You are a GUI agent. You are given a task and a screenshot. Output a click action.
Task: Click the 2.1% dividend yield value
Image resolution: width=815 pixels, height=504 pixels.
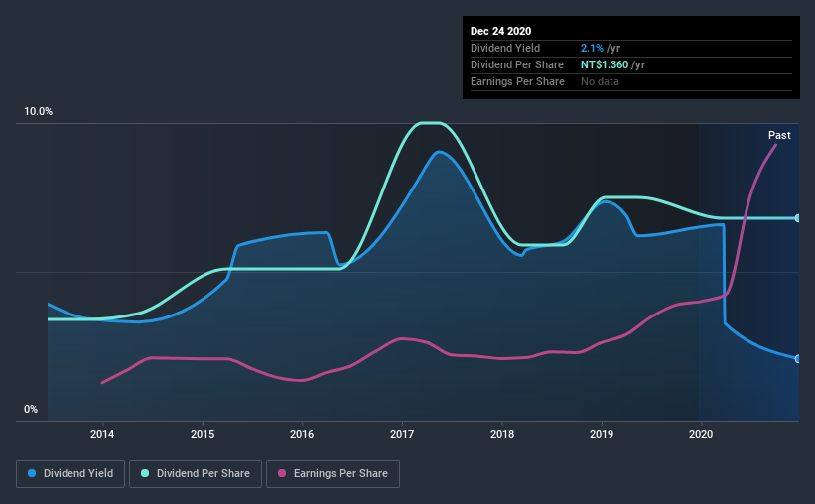[x=592, y=48]
